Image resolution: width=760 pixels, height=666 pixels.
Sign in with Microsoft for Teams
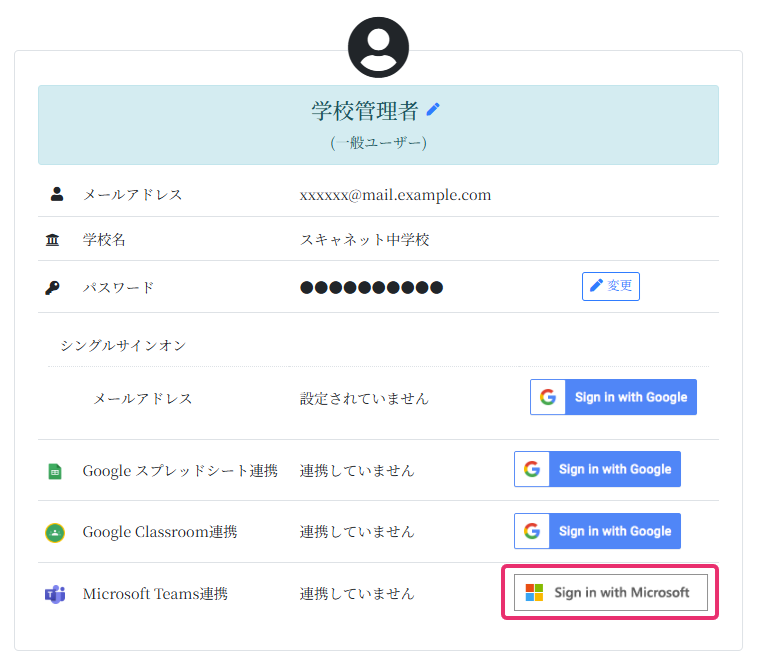(611, 592)
